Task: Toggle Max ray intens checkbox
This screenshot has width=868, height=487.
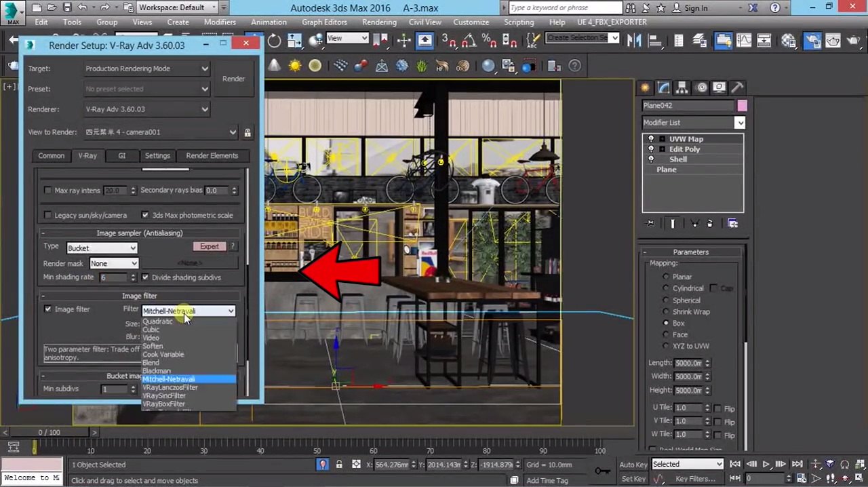Action: (x=47, y=191)
